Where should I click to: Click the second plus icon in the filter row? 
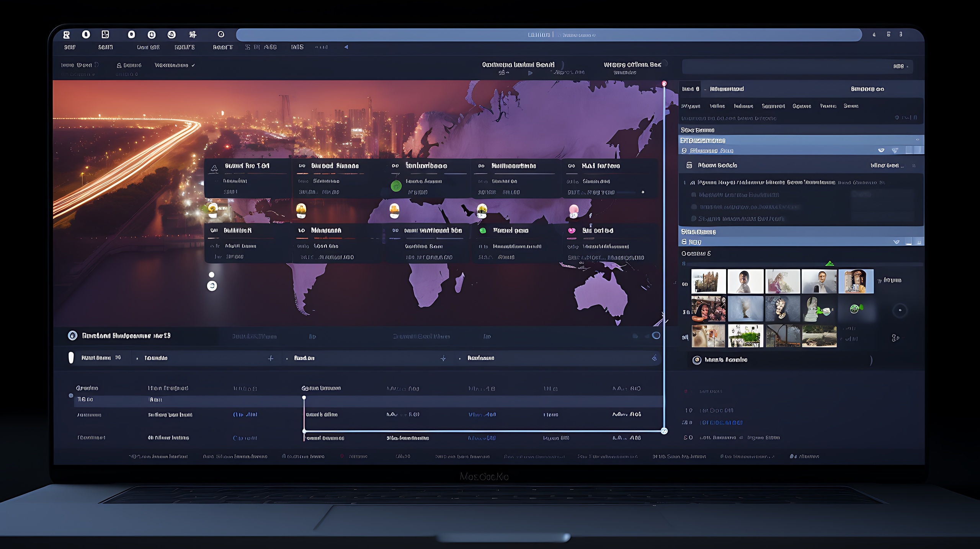443,358
